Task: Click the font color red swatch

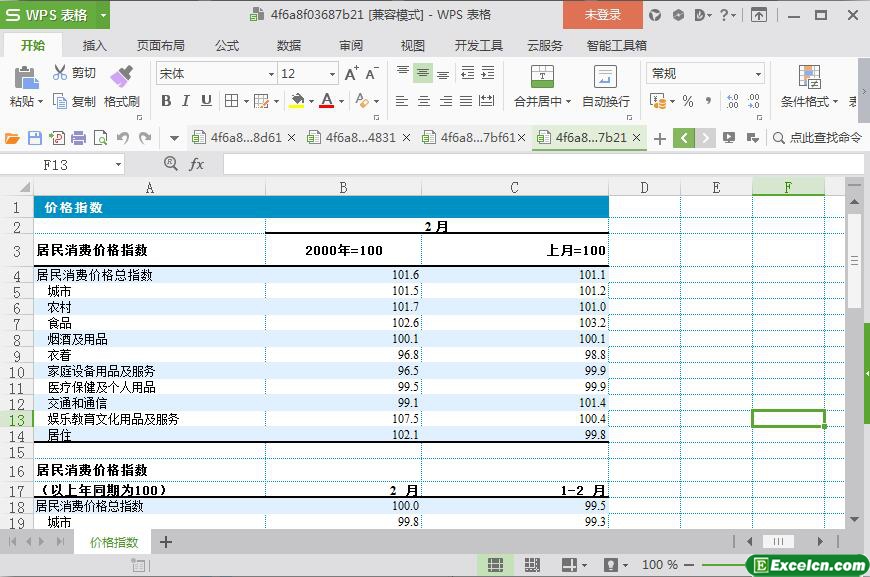Action: (326, 101)
